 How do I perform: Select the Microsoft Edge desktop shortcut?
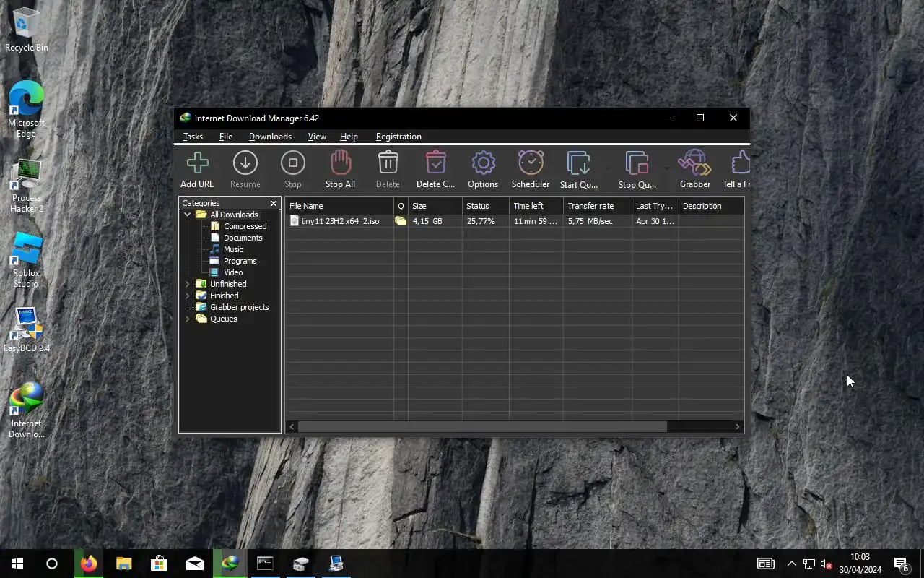tap(26, 109)
